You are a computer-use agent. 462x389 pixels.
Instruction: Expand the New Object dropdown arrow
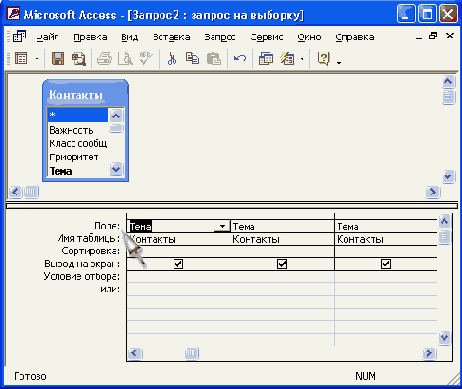click(x=302, y=59)
